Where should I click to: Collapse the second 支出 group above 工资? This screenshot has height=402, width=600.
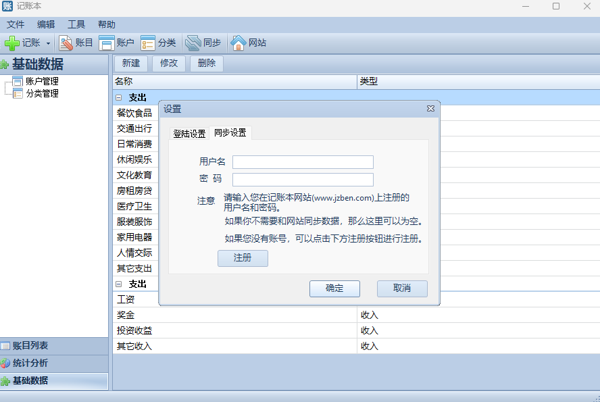pyautogui.click(x=119, y=284)
